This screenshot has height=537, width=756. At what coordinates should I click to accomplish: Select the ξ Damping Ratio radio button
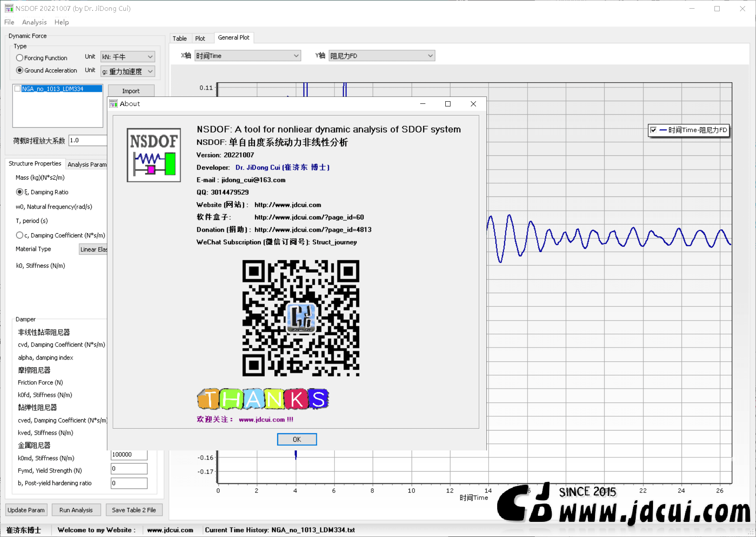[x=42, y=192]
